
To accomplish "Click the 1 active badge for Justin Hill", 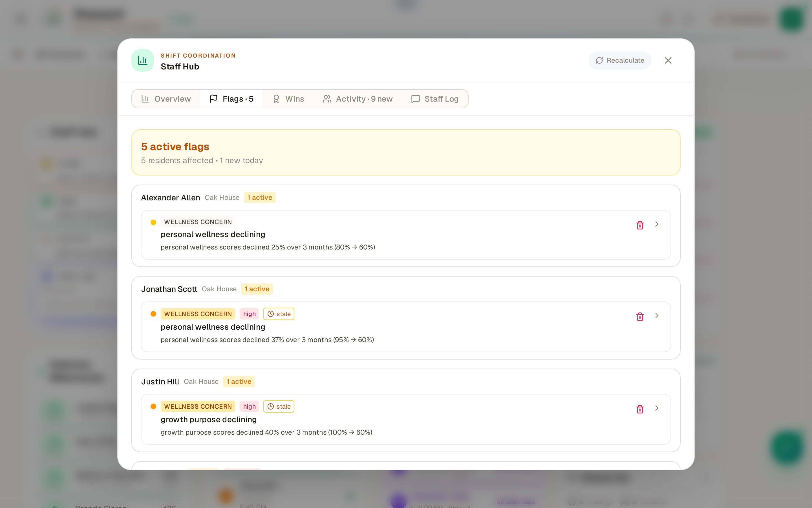I will click(x=239, y=382).
